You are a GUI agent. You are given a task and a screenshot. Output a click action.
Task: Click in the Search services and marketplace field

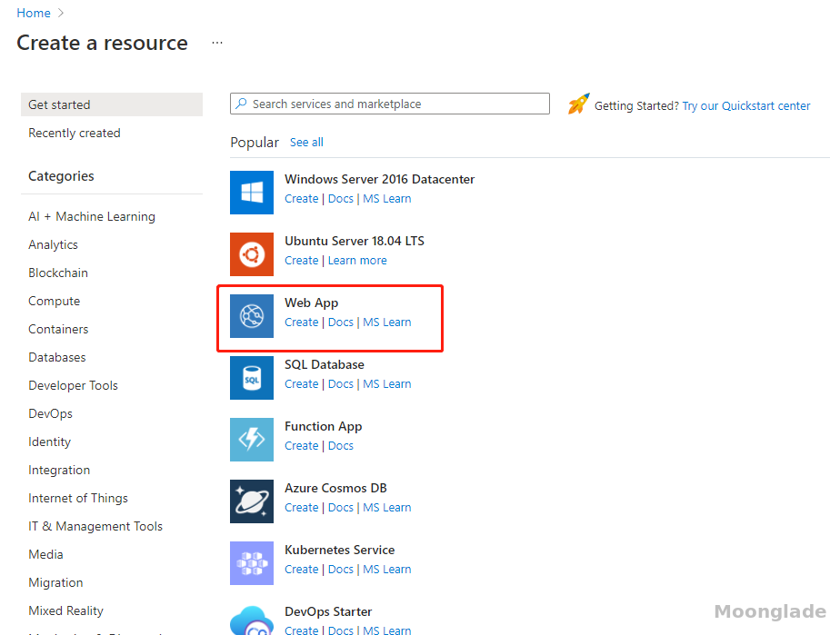pos(389,104)
